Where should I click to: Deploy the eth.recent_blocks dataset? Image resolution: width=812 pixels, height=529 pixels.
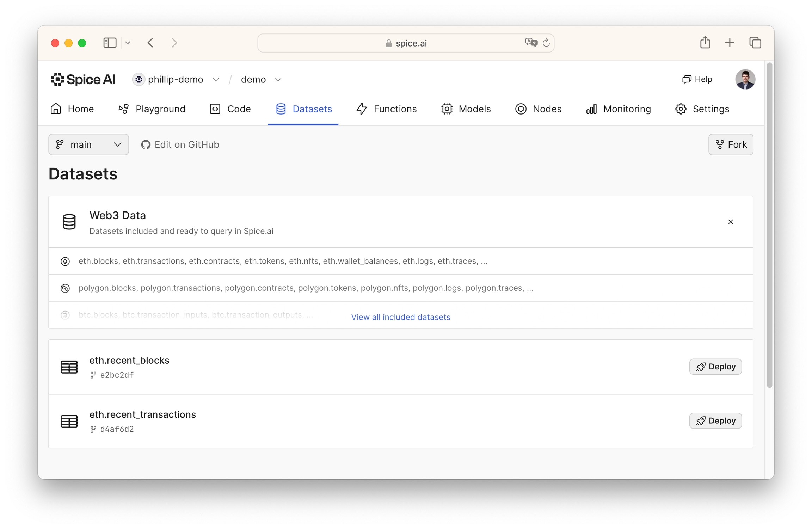(x=715, y=367)
